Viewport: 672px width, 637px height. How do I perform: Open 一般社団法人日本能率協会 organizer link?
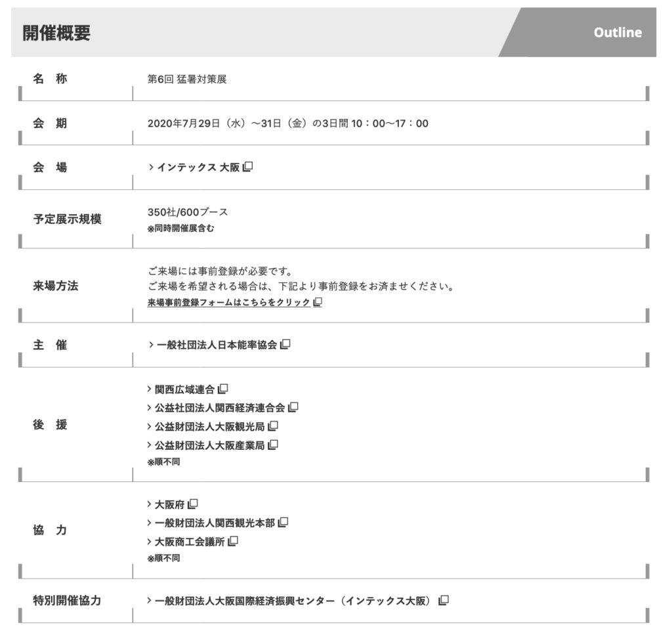pyautogui.click(x=217, y=345)
